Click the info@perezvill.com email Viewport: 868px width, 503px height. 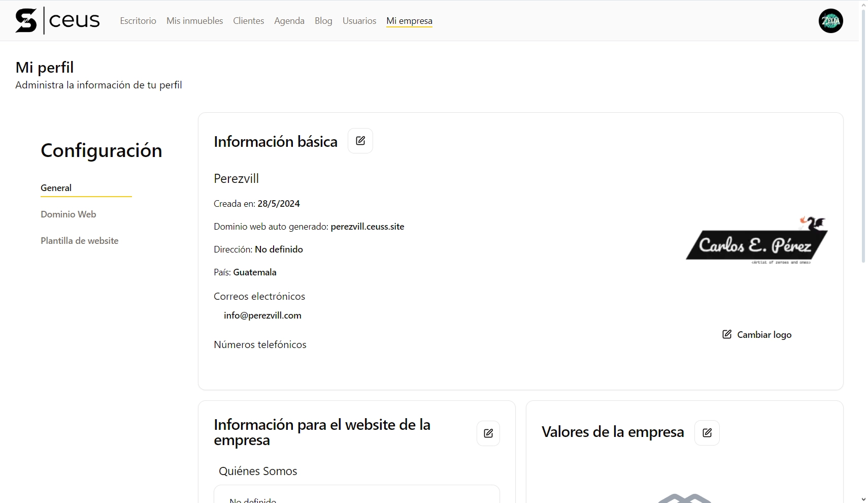[262, 316]
